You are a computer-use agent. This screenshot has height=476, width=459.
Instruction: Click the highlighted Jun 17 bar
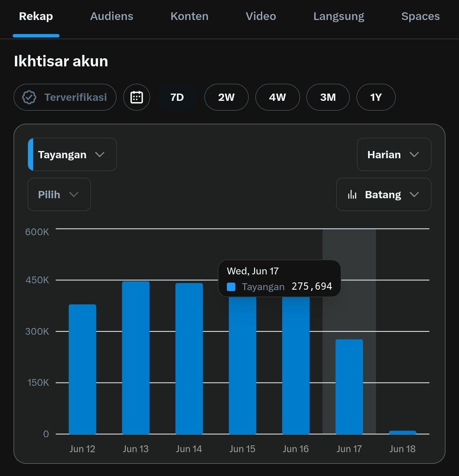[349, 387]
